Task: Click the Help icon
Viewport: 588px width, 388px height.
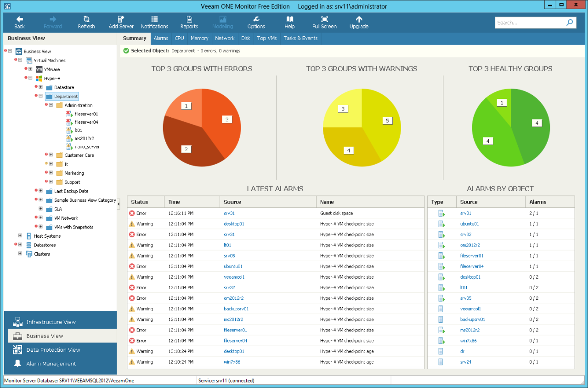Action: pyautogui.click(x=289, y=22)
